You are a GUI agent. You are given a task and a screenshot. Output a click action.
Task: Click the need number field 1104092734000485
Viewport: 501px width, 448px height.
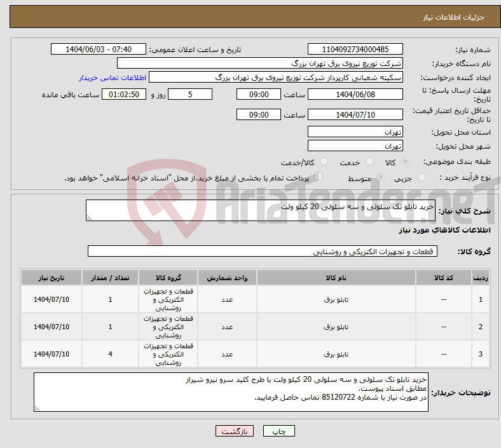(355, 49)
